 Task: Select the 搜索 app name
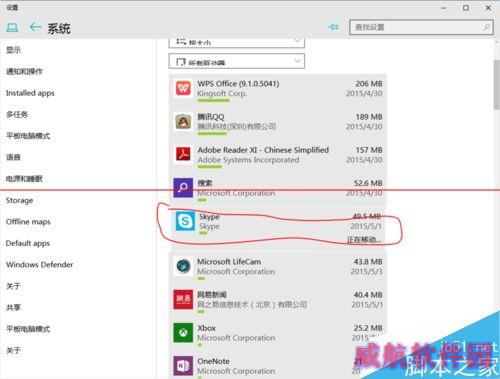coord(205,183)
